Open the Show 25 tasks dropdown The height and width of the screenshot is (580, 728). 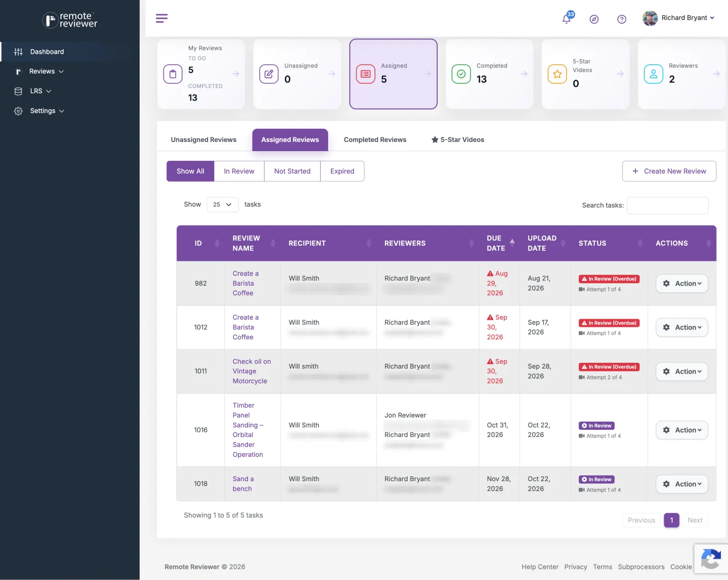click(222, 205)
